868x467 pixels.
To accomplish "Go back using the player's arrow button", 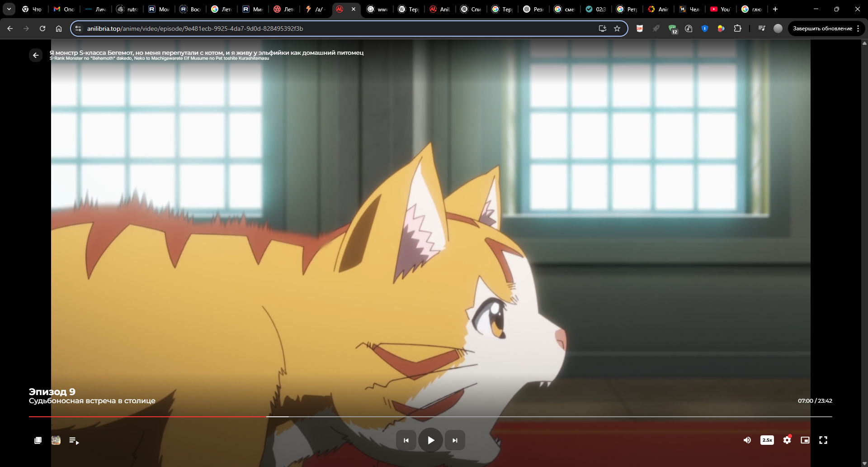I will (x=36, y=55).
